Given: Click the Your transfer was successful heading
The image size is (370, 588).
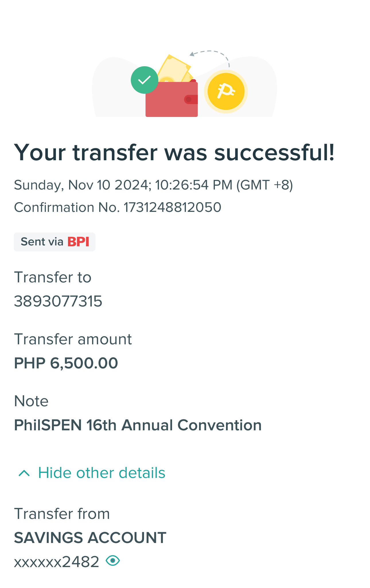Looking at the screenshot, I should click(174, 153).
